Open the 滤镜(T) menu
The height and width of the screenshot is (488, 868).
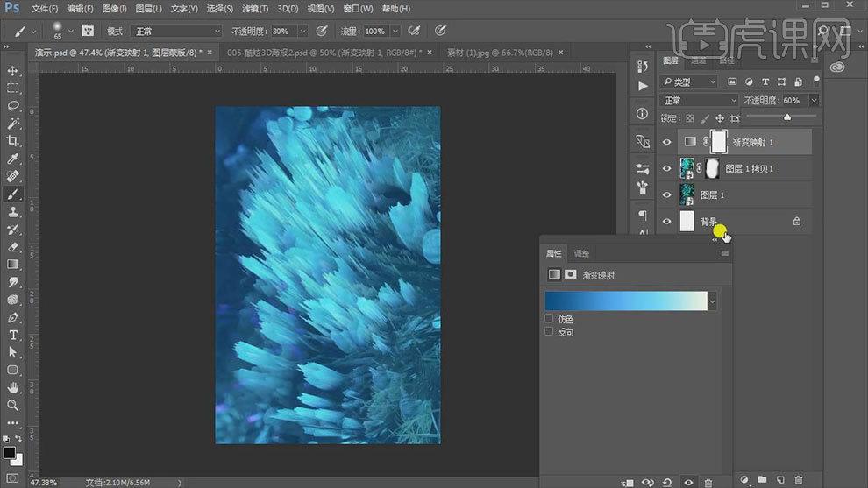255,9
